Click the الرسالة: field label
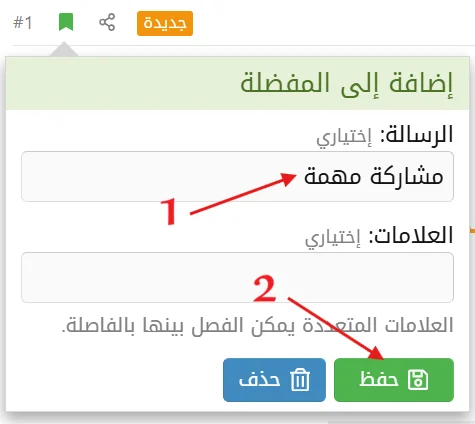Viewport: 475px width, 424px height. click(417, 135)
